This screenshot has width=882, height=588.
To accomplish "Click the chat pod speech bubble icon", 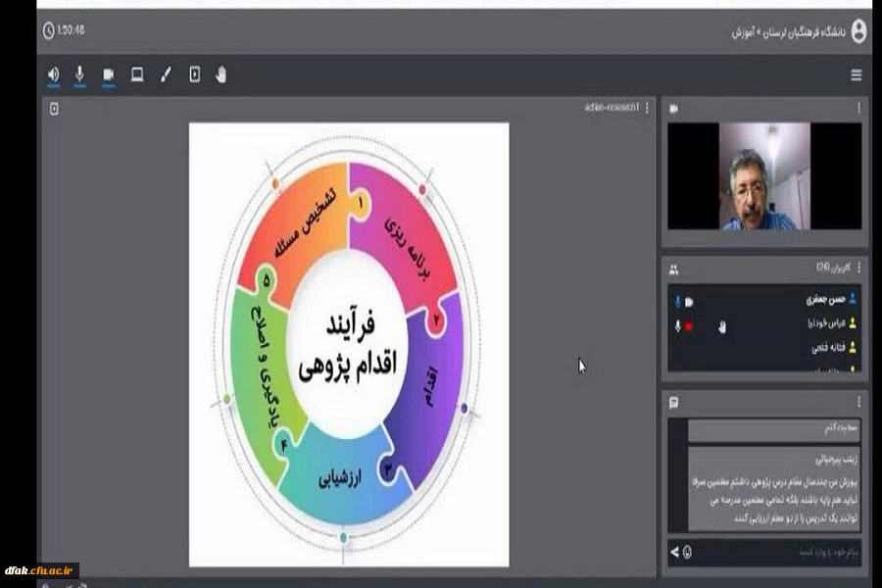I will [x=674, y=402].
